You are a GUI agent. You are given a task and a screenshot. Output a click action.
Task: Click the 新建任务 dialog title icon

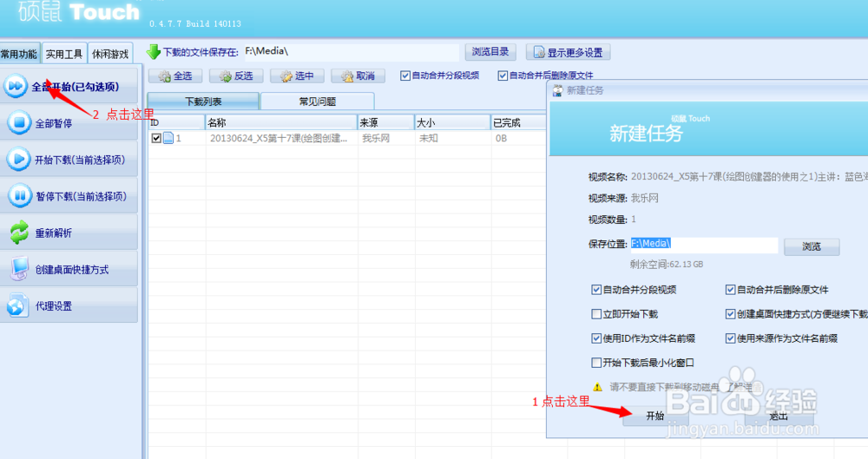557,91
